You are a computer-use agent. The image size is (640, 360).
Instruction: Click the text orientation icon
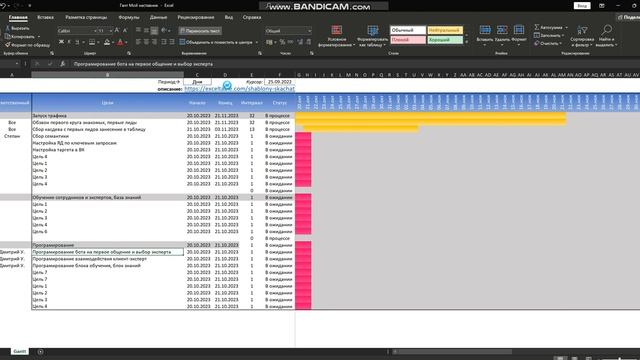[164, 31]
